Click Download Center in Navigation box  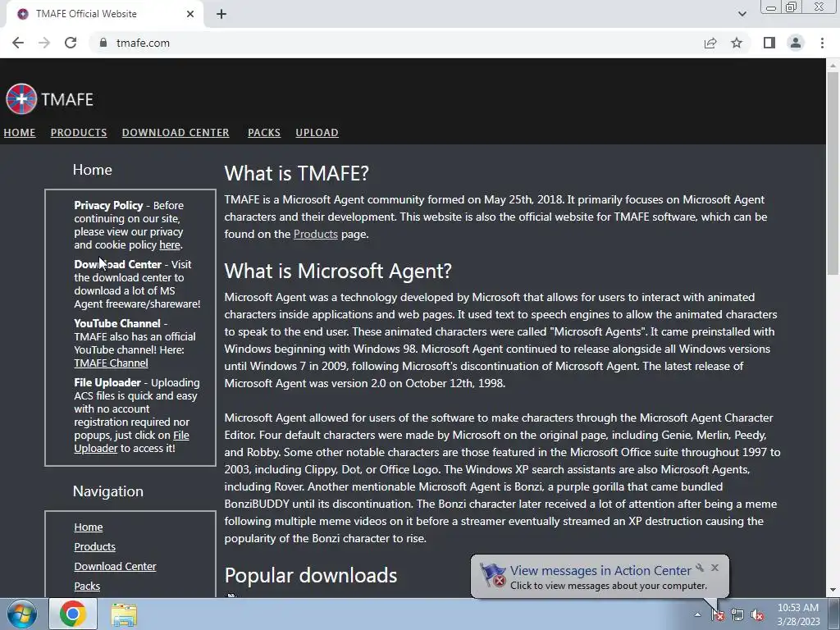click(115, 566)
